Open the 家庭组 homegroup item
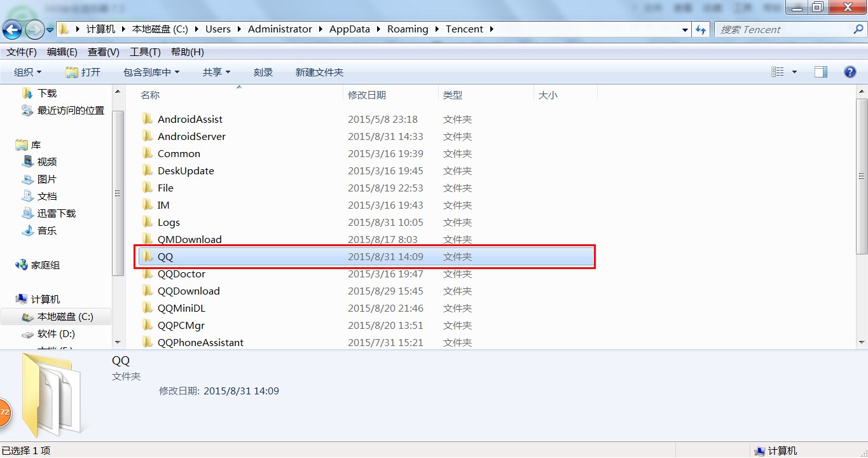868x458 pixels. [x=38, y=265]
